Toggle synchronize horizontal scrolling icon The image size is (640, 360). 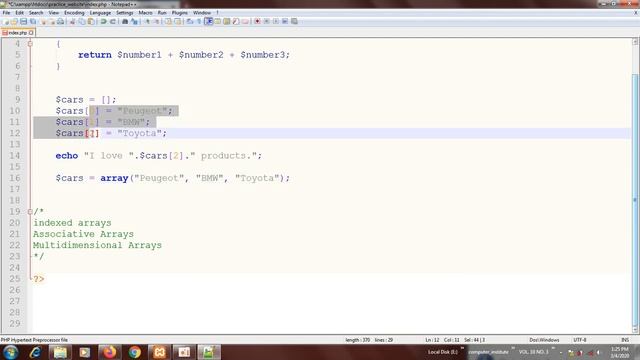(178, 21)
